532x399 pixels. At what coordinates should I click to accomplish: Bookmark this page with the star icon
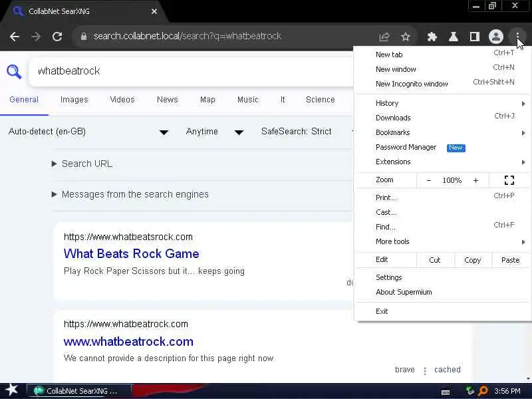406,37
